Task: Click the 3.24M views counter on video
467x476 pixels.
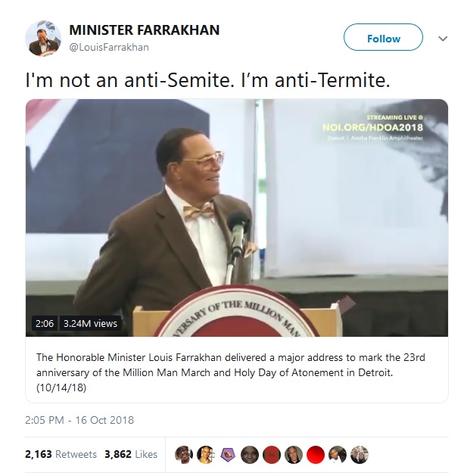Action: pyautogui.click(x=89, y=323)
